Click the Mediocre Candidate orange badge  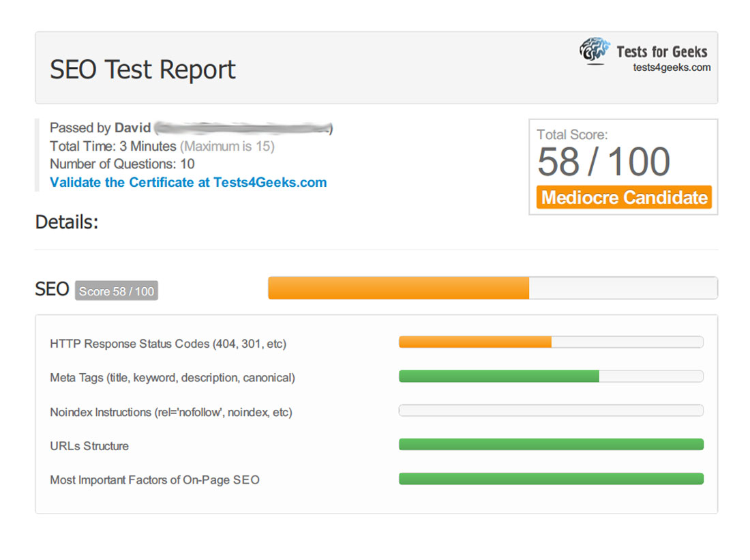pyautogui.click(x=624, y=197)
